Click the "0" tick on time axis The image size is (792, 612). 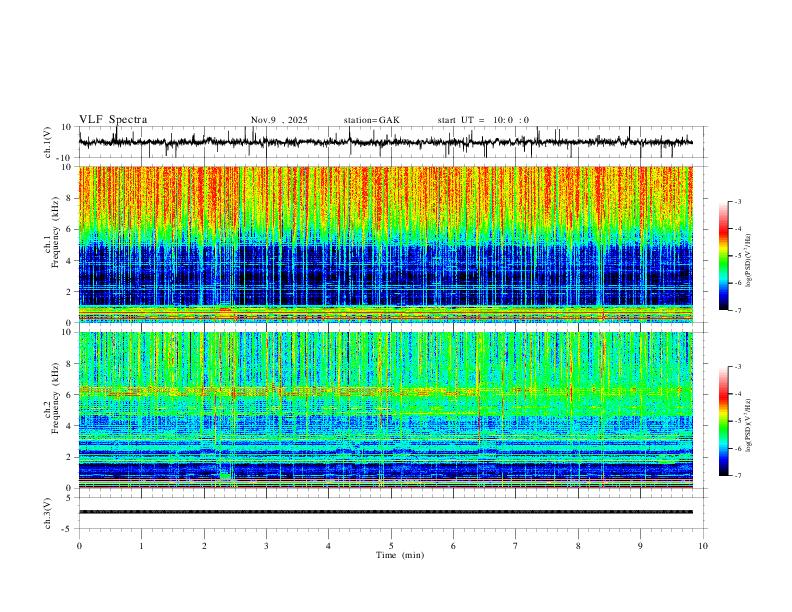pyautogui.click(x=79, y=546)
